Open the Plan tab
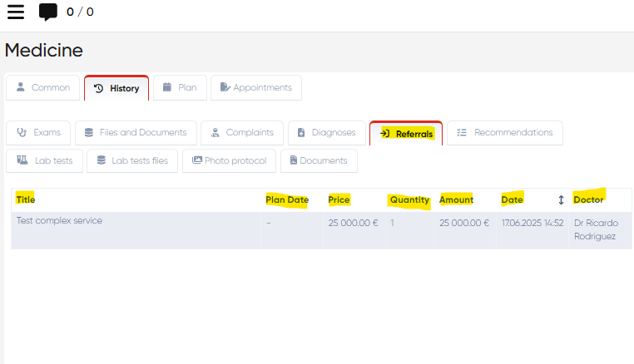 click(179, 88)
